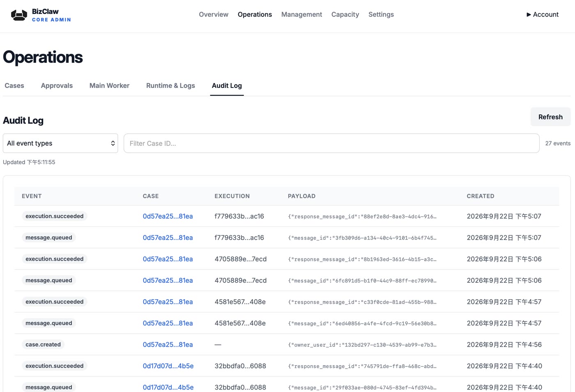
Task: Select the Runtime & Logs tab
Action: (170, 85)
